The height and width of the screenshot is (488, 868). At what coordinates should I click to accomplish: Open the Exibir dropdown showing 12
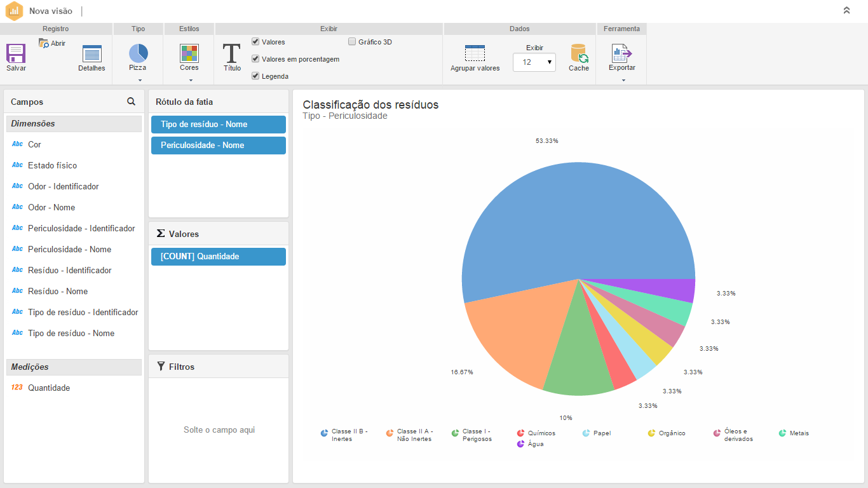click(534, 62)
